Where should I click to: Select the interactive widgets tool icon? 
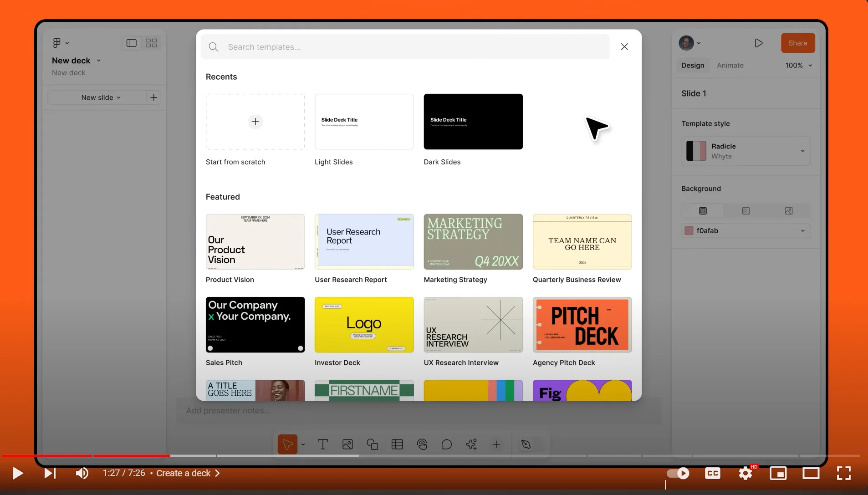click(x=422, y=444)
